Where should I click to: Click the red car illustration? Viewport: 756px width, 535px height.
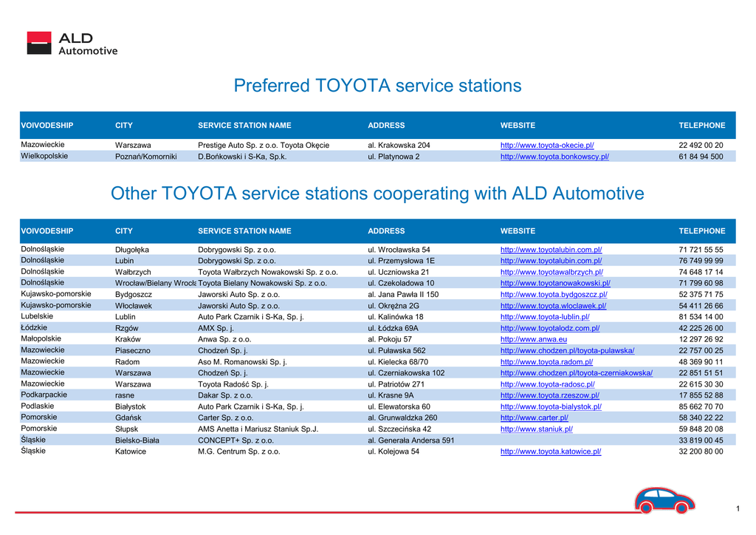point(663,500)
